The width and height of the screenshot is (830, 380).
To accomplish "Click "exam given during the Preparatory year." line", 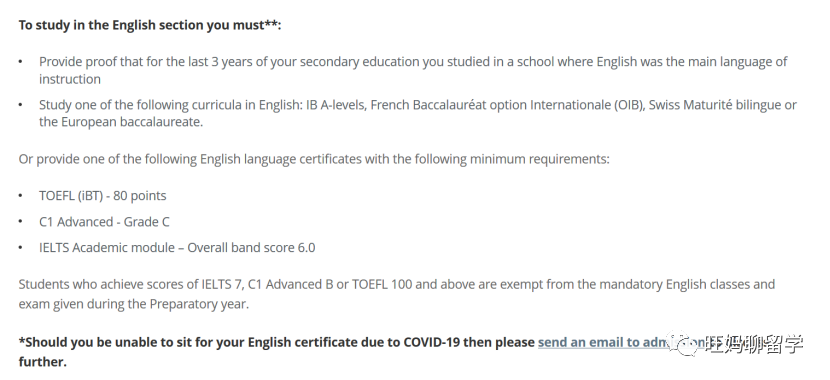I will point(133,304).
